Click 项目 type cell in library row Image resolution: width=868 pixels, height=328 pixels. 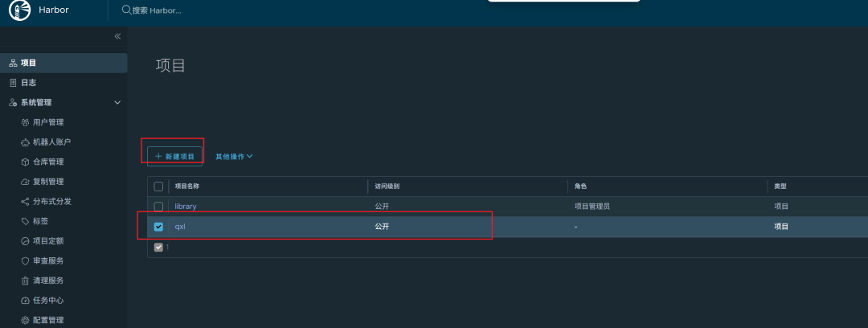pos(781,207)
